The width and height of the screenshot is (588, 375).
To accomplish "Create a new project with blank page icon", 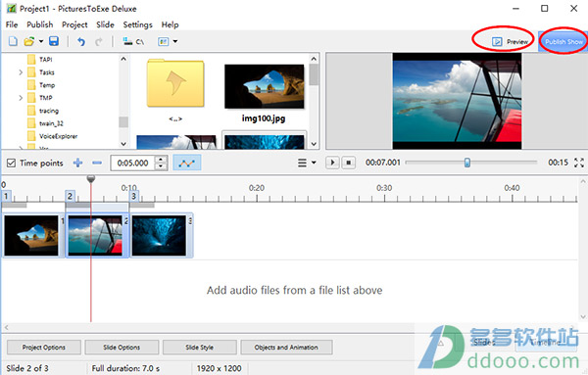I will pos(13,41).
